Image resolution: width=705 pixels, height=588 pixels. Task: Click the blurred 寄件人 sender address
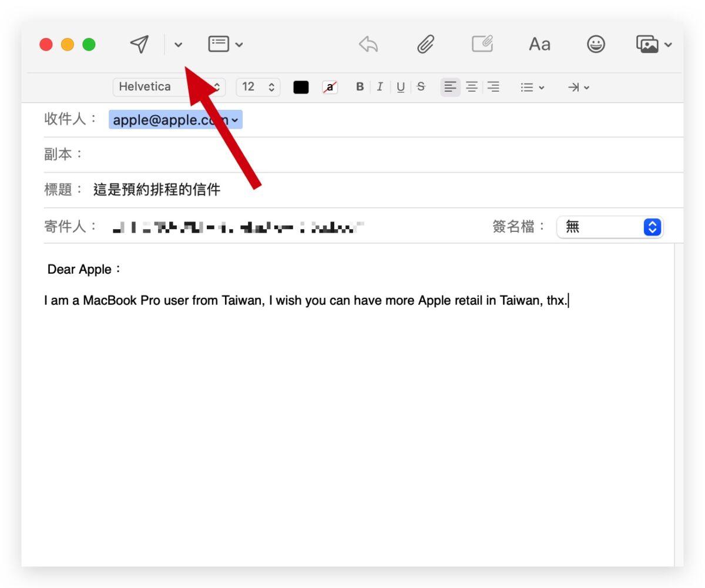(238, 227)
